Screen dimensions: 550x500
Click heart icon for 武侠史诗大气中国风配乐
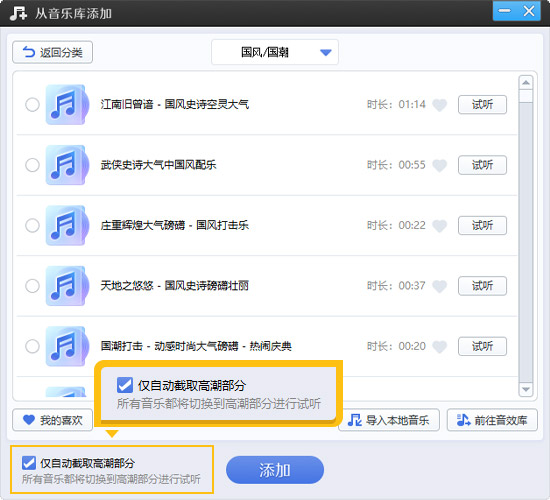point(439,165)
